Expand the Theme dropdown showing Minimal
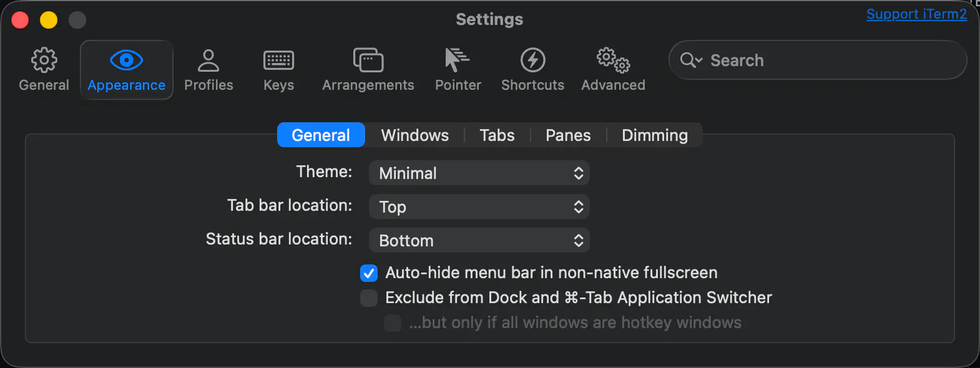Screen dimensions: 980x368 [479, 173]
